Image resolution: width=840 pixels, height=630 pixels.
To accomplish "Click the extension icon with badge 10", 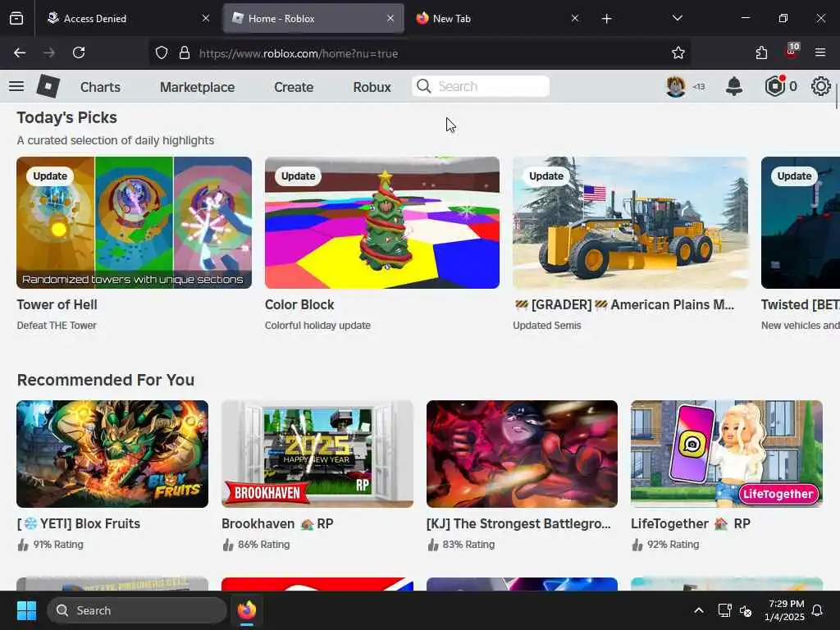I will point(791,52).
